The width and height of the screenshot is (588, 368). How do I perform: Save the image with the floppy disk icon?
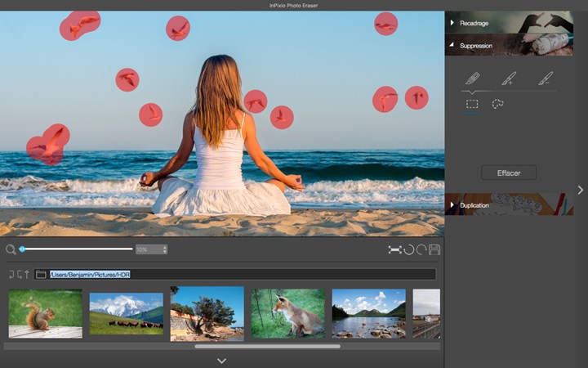434,249
